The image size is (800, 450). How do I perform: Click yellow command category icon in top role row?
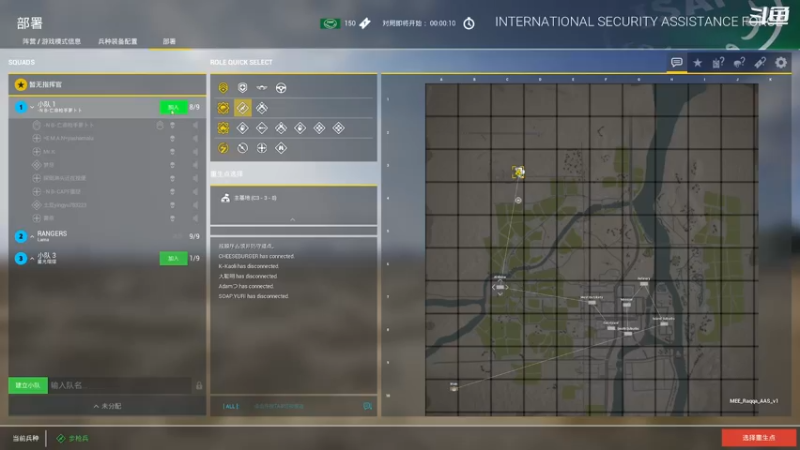coord(223,88)
